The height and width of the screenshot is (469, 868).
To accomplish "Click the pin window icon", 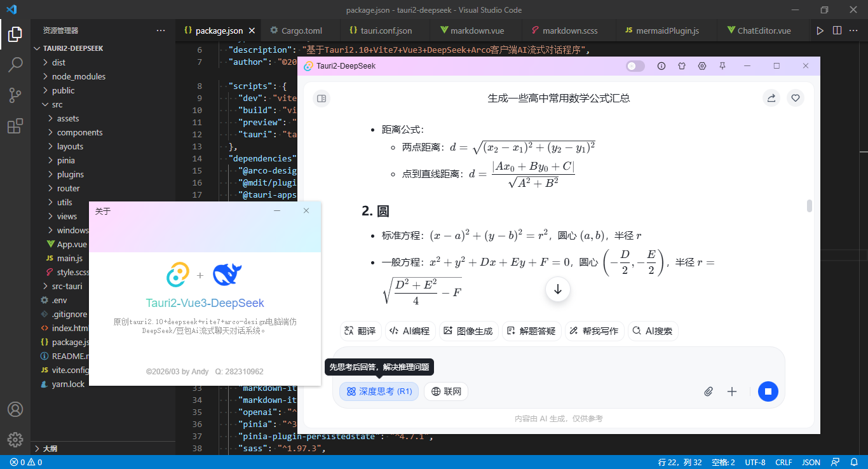I will point(722,66).
